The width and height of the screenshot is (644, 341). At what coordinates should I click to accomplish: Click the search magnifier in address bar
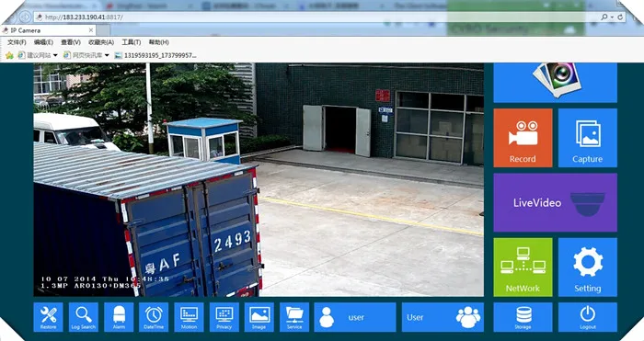click(604, 17)
